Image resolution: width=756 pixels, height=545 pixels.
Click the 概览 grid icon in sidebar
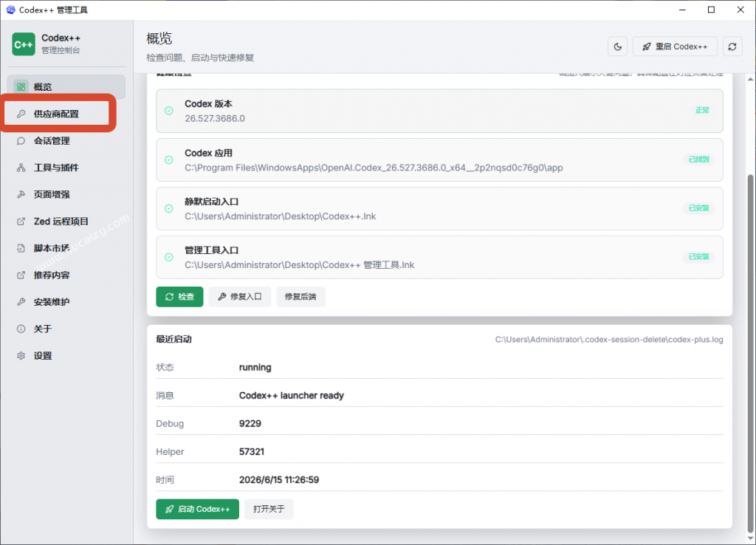tap(21, 87)
